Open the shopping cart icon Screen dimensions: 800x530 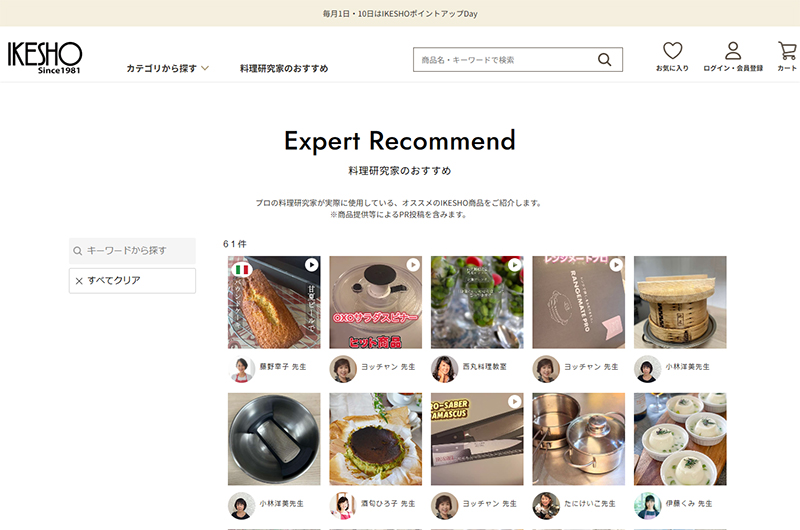tap(787, 51)
